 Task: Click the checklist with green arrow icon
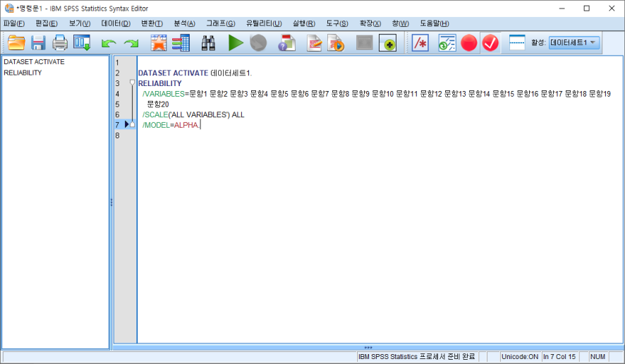[447, 42]
